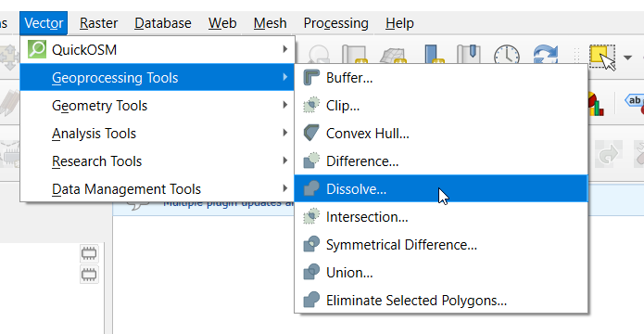Click lower chip icon in left panel
This screenshot has height=334, width=644.
click(89, 275)
